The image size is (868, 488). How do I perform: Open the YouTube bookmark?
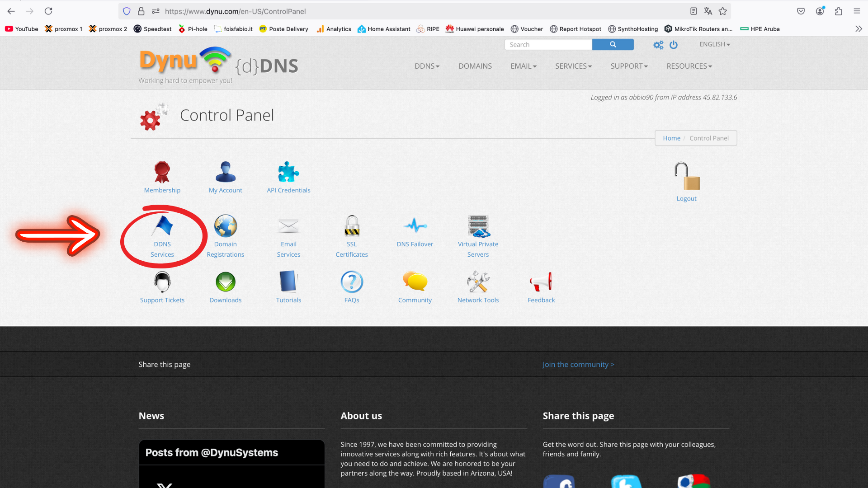pyautogui.click(x=22, y=29)
